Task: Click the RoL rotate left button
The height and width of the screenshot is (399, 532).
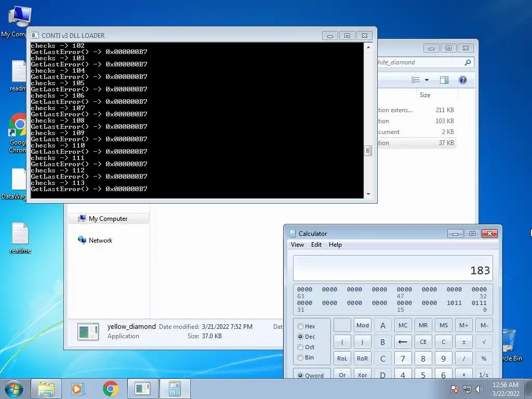Action: coord(342,358)
